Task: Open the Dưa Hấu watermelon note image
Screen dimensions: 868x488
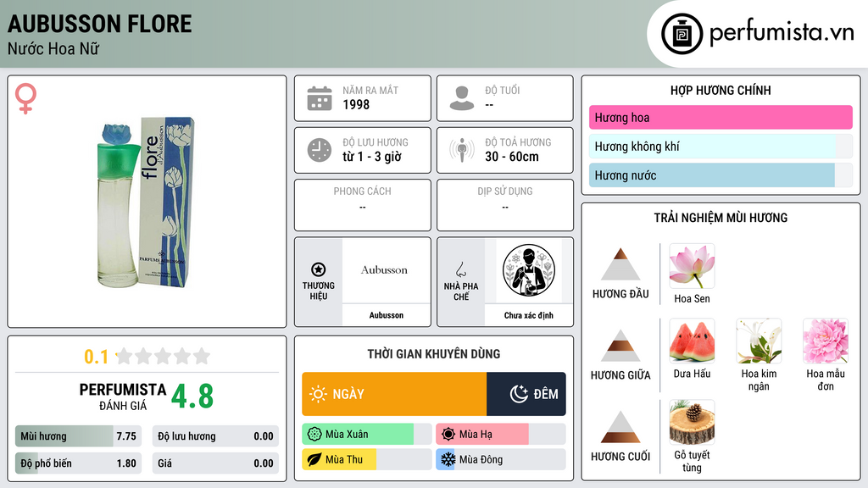Action: pyautogui.click(x=692, y=341)
